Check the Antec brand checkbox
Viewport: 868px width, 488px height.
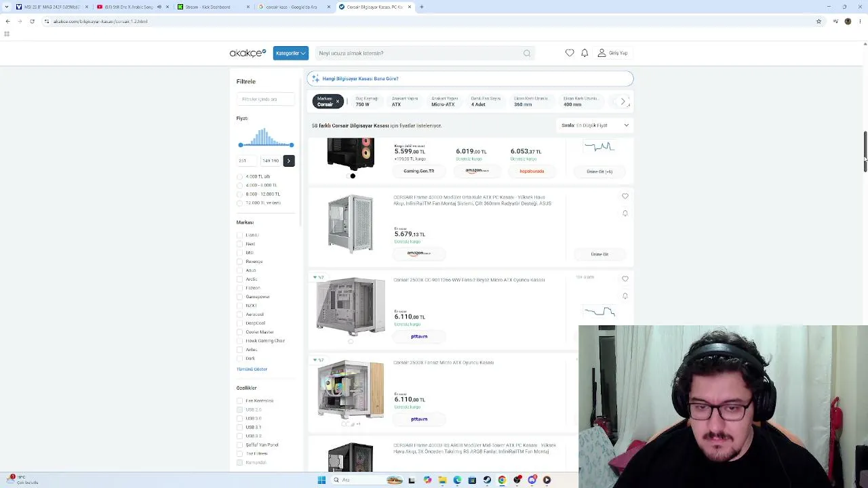239,350
